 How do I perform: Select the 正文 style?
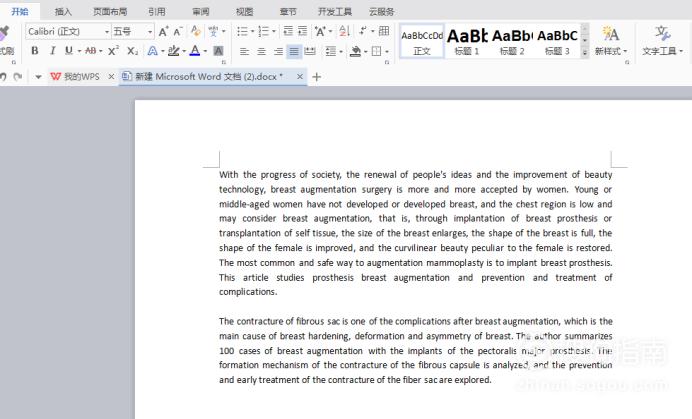tap(421, 41)
